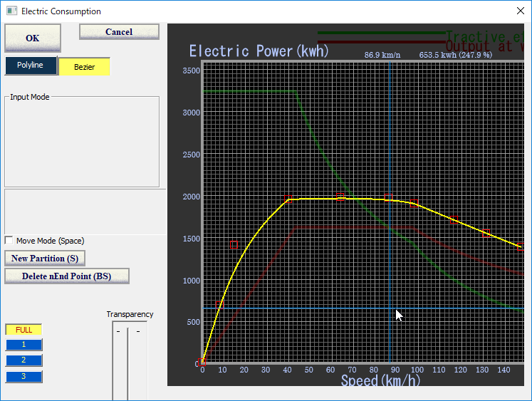This screenshot has height=401, width=532.
Task: Click the 86.9 km/h speed readout
Action: [x=382, y=55]
